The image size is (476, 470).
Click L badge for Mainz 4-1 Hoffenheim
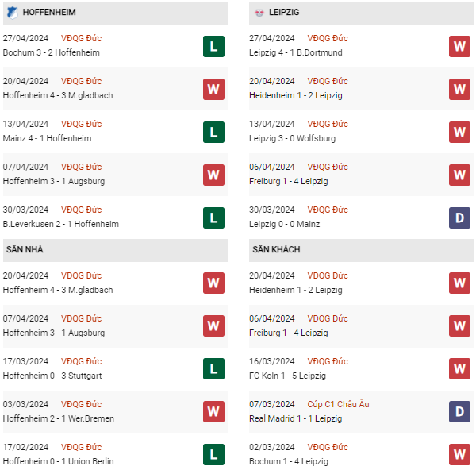[x=213, y=132]
